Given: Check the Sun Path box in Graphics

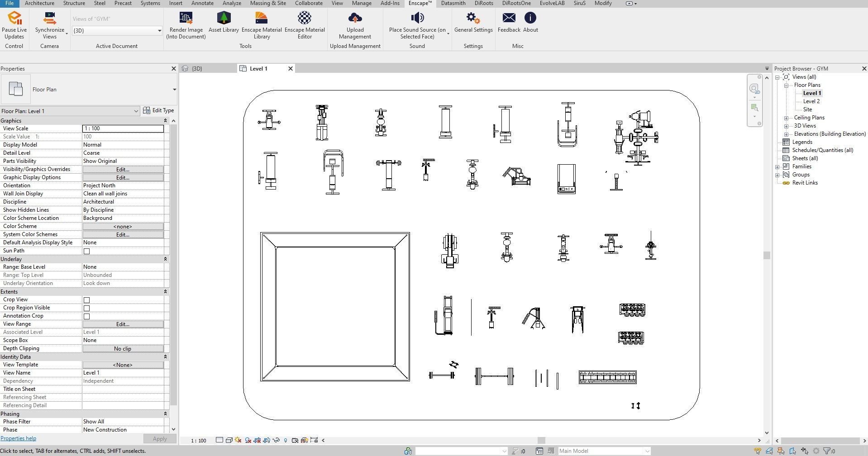Looking at the screenshot, I should [86, 251].
